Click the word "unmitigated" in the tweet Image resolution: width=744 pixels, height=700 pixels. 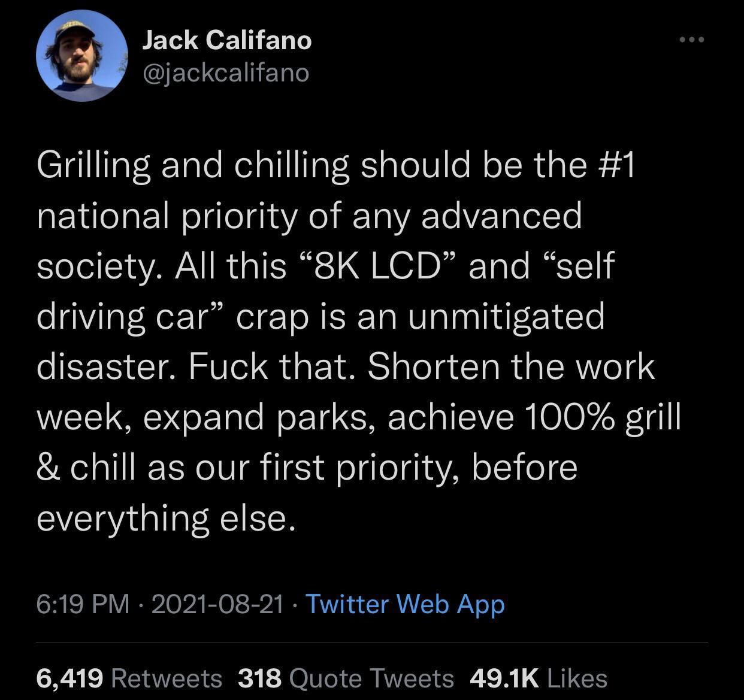click(x=507, y=316)
